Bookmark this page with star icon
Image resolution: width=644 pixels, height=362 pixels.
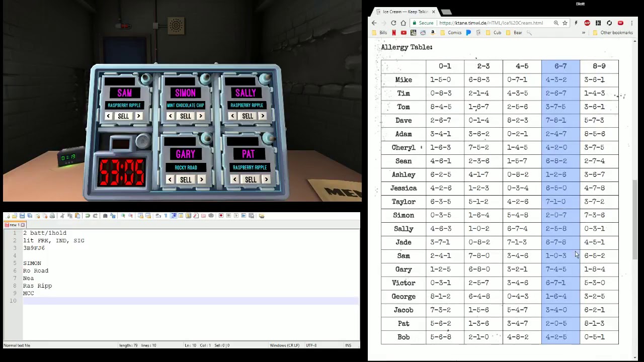coord(565,23)
